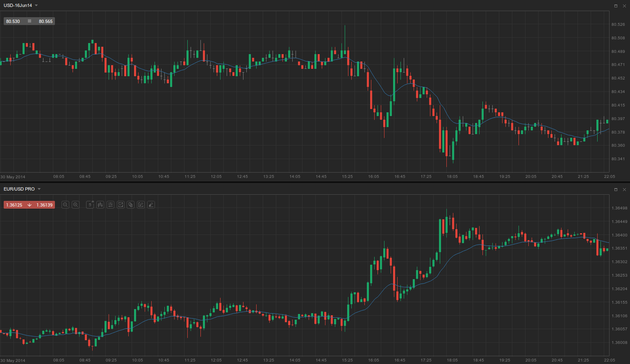Screen dimensions: 630x364
Task: Click the 80.530 sell price on USD-16Jun14
Action: tap(13, 21)
